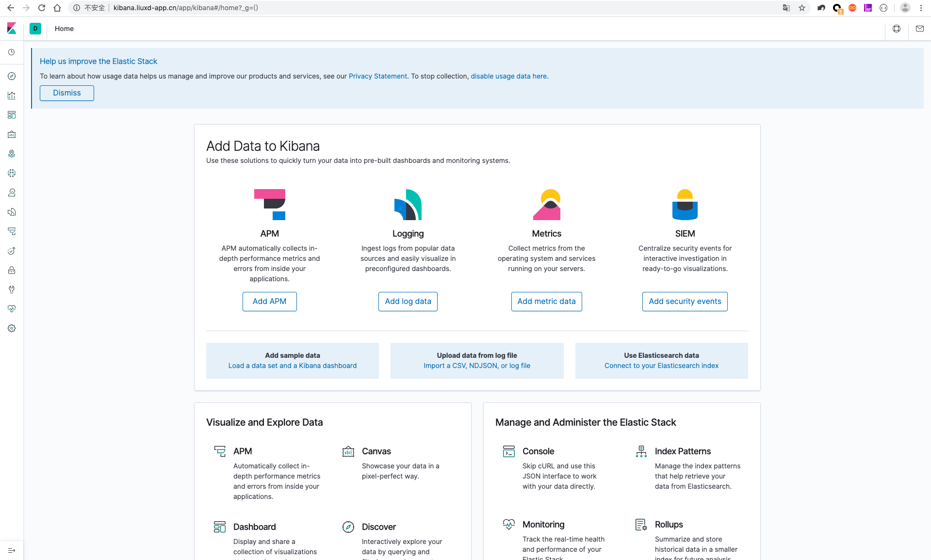This screenshot has height=560, width=931.
Task: Open the Privacy Statement link
Action: tap(378, 76)
